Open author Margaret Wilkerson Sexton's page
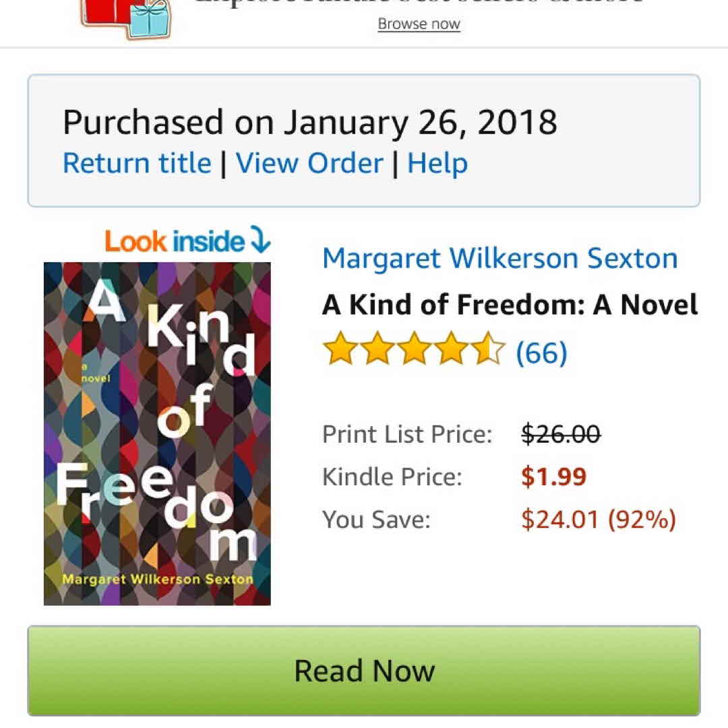 (x=499, y=258)
